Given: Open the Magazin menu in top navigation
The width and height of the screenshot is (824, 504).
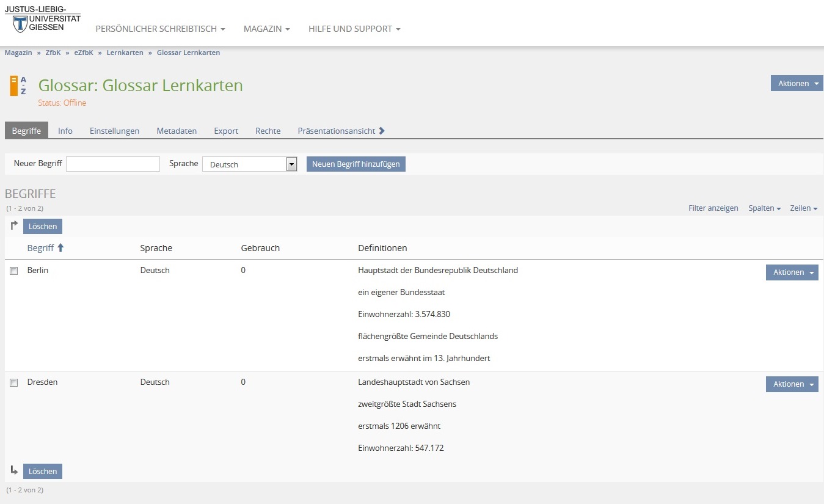Looking at the screenshot, I should tap(266, 29).
